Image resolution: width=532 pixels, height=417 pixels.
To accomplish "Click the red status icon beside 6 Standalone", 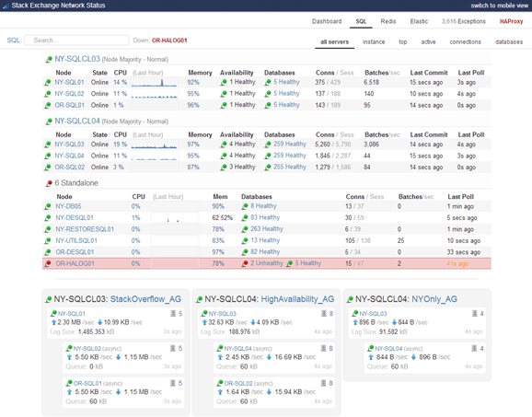I will point(49,183).
